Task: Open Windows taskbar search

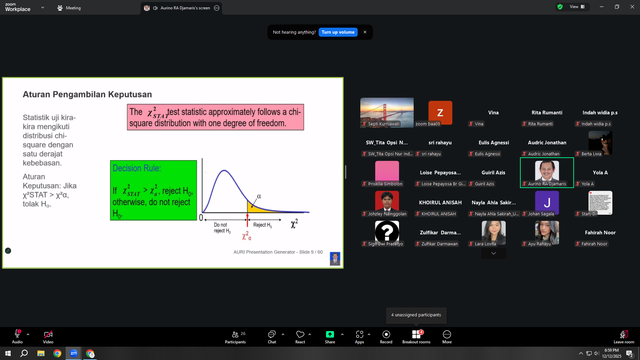Action: [x=24, y=353]
